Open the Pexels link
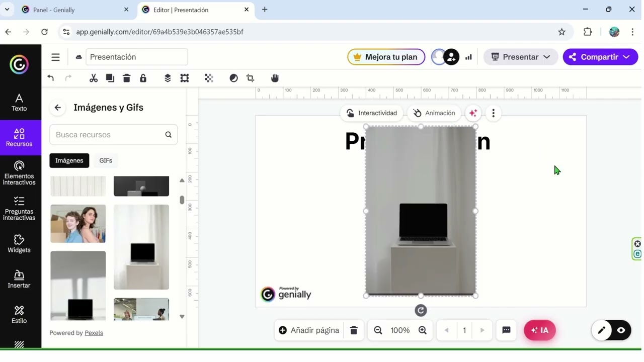This screenshot has width=644, height=362. [94, 333]
